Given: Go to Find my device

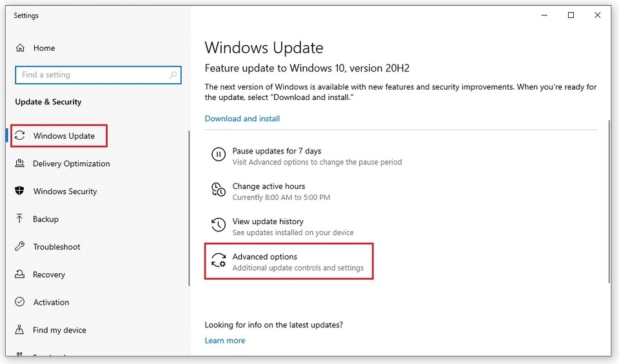Looking at the screenshot, I should click(x=59, y=330).
